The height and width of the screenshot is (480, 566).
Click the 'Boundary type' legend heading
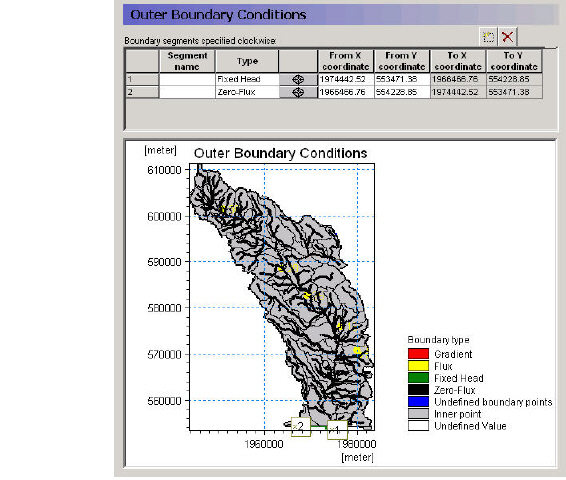click(438, 340)
